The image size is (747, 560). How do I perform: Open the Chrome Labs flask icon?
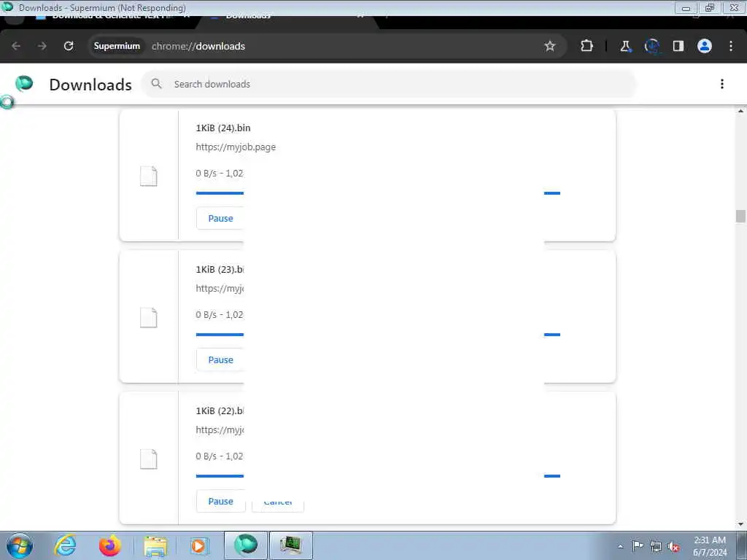tap(625, 46)
